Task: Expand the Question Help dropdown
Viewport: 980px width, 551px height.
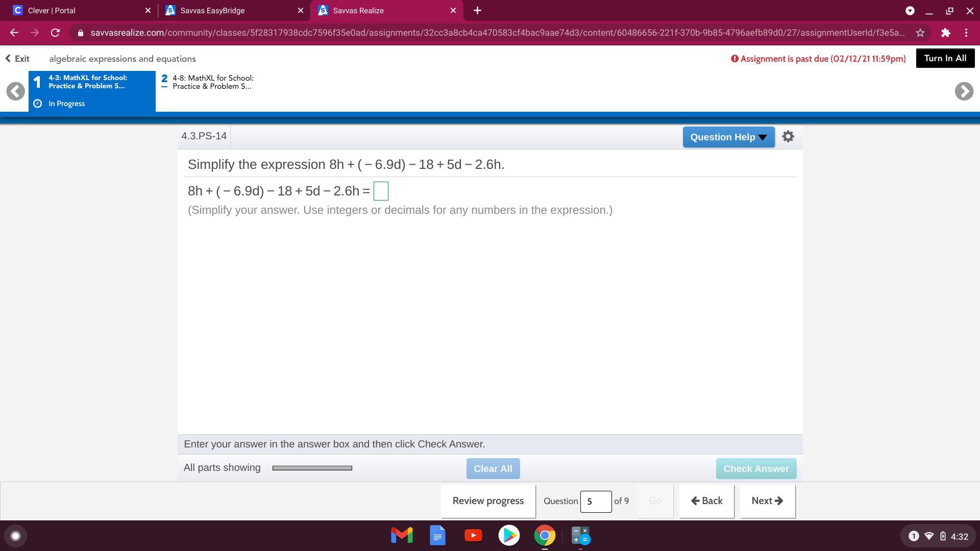Action: click(x=728, y=137)
